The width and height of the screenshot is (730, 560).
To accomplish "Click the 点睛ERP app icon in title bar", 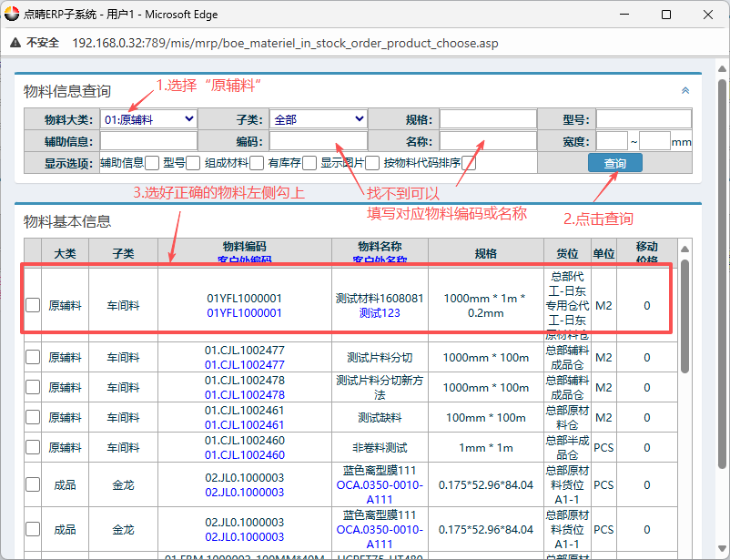I will pos(13,15).
